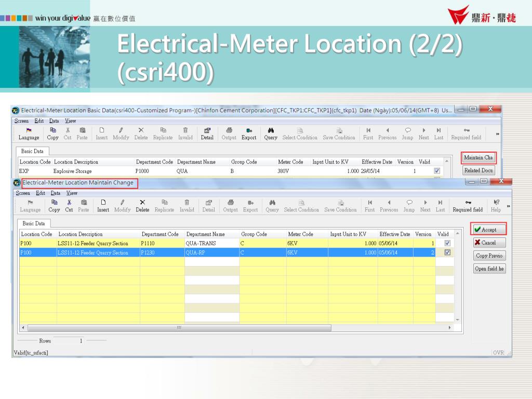Click Cut scissors in Maintain Change toolbar
The image size is (532, 399).
[69, 202]
